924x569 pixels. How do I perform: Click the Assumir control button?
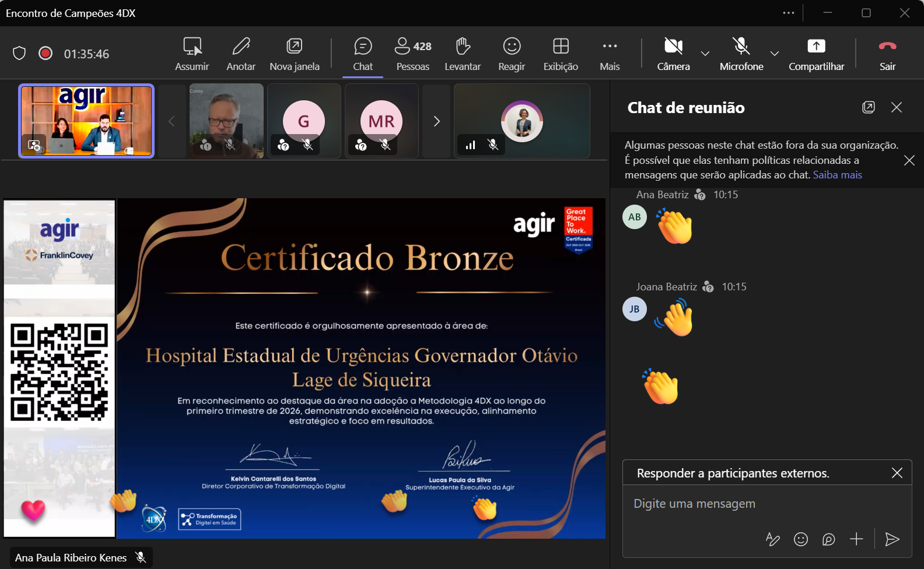tap(192, 54)
